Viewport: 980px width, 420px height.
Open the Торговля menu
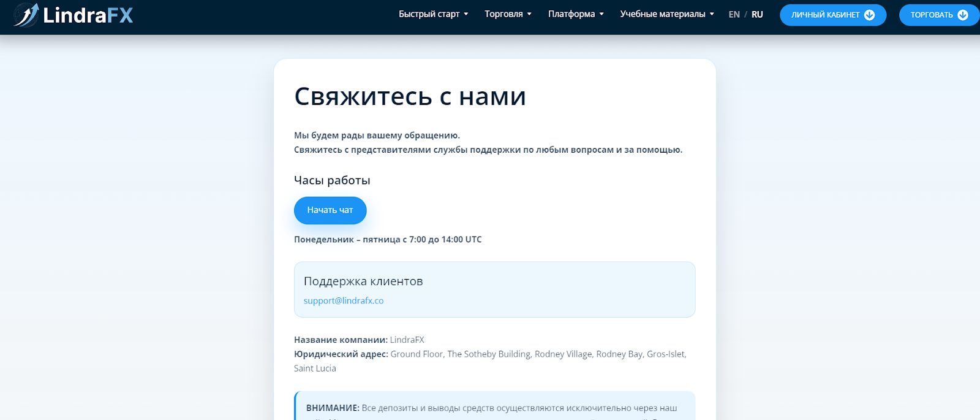(x=508, y=14)
